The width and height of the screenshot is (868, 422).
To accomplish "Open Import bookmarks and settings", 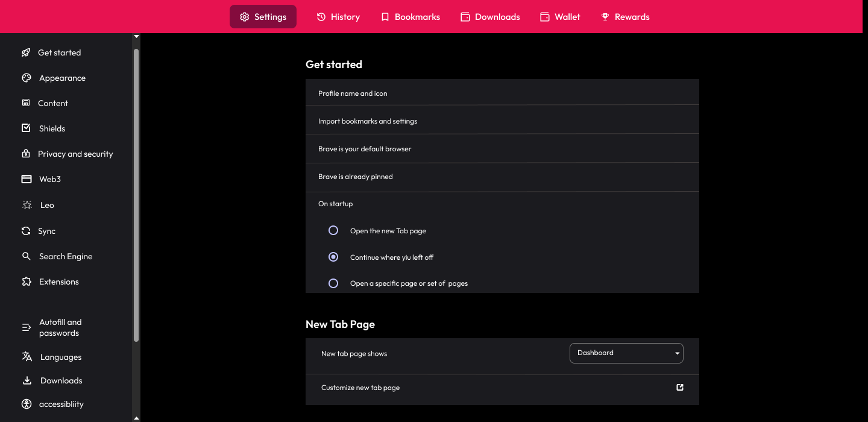I will (x=368, y=121).
